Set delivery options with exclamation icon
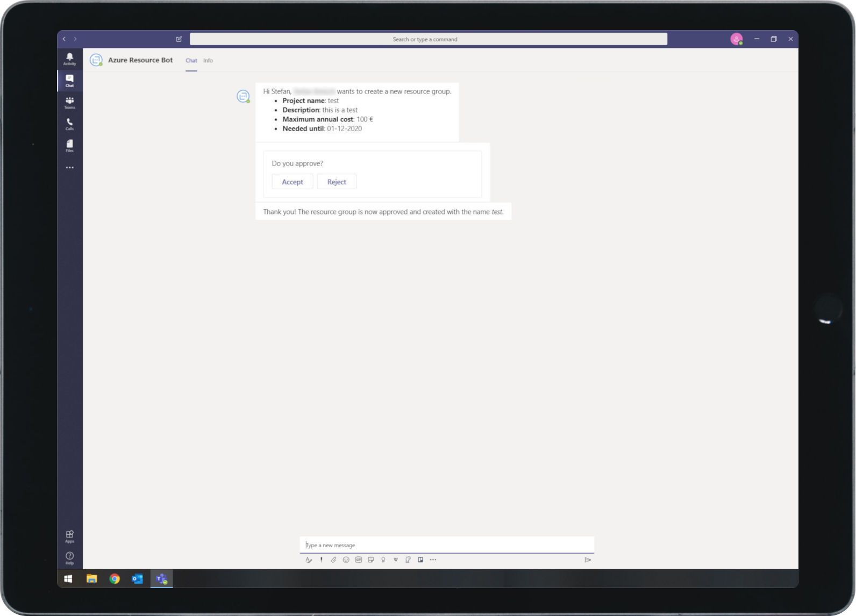 click(321, 560)
